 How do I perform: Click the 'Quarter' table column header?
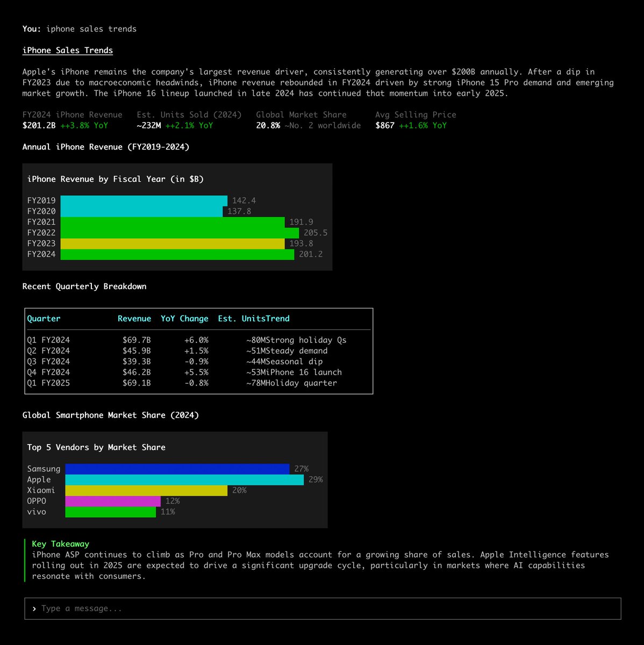point(44,318)
